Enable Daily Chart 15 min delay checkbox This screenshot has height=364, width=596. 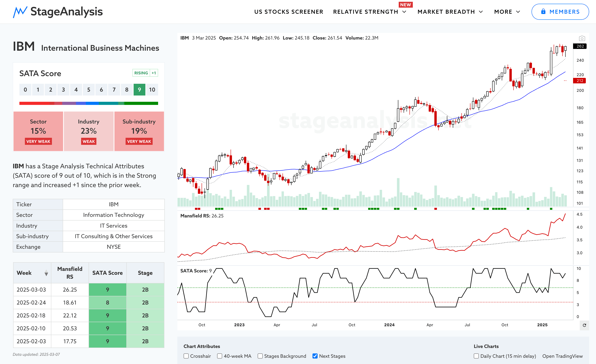coord(476,356)
